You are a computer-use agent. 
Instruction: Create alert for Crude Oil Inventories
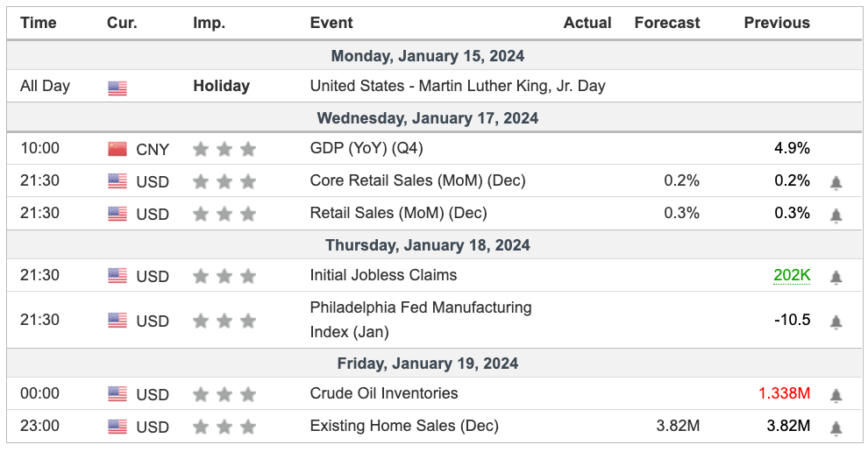click(836, 395)
